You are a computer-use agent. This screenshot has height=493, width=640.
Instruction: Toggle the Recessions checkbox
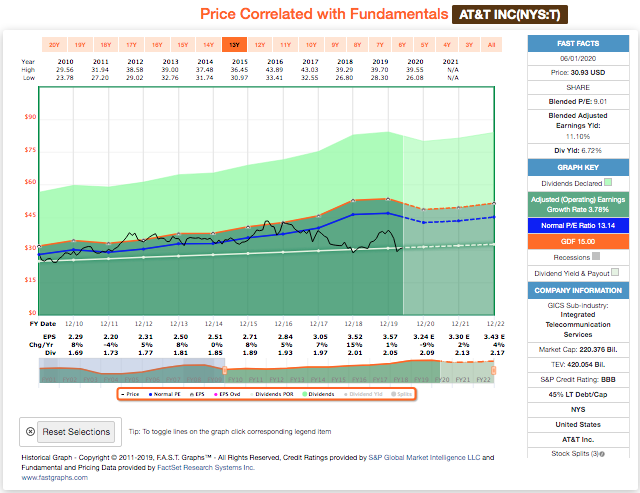[x=596, y=256]
